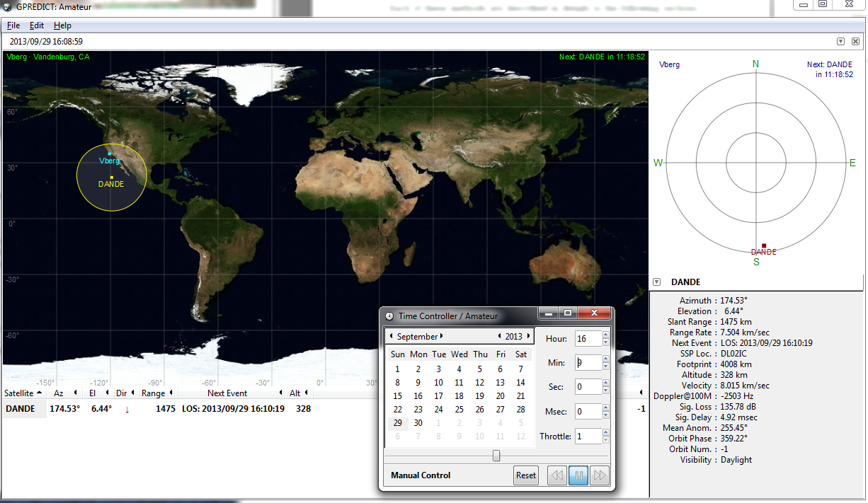Screen dimensions: 868x503
Task: Open the module options dropdown arrow
Action: pyautogui.click(x=840, y=42)
